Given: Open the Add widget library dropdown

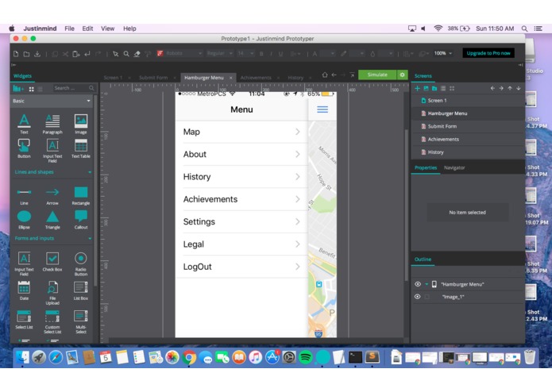Looking at the screenshot, I should pos(18,89).
